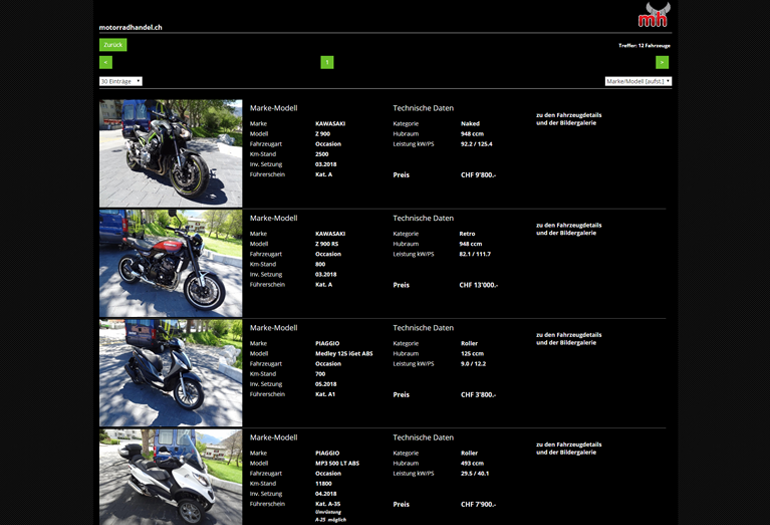Screen dimensions: 770x525
Task: Click the displacement '493 ccm'
Action: (x=472, y=463)
